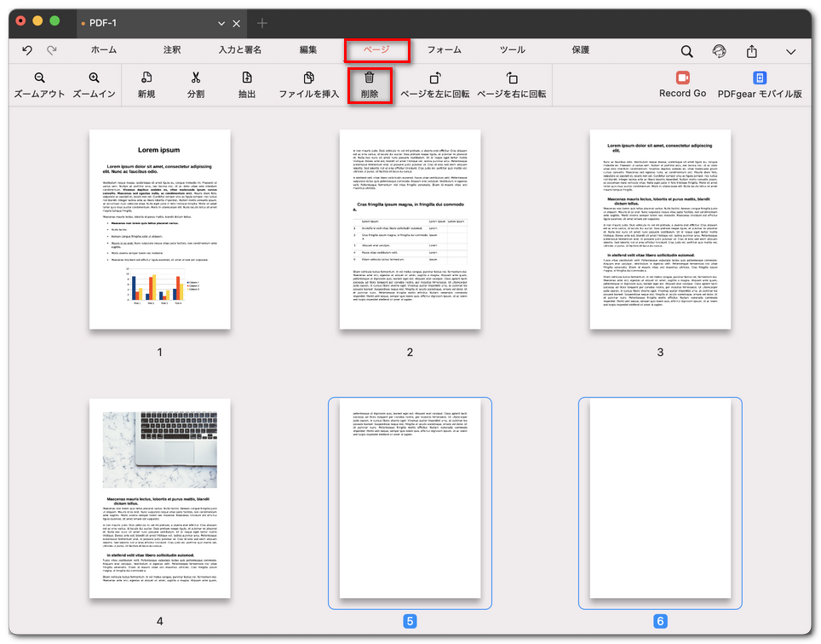Click the 抽出 extract pages icon

pos(247,78)
